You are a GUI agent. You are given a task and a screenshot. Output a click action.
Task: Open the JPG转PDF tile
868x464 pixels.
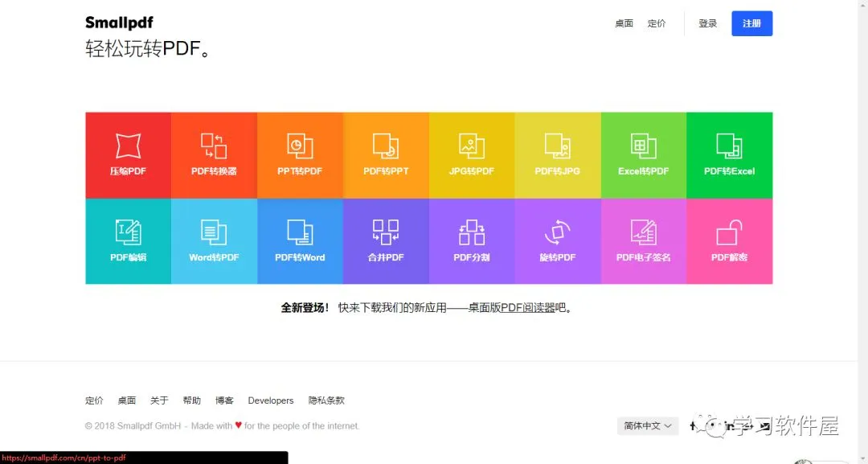pos(472,155)
